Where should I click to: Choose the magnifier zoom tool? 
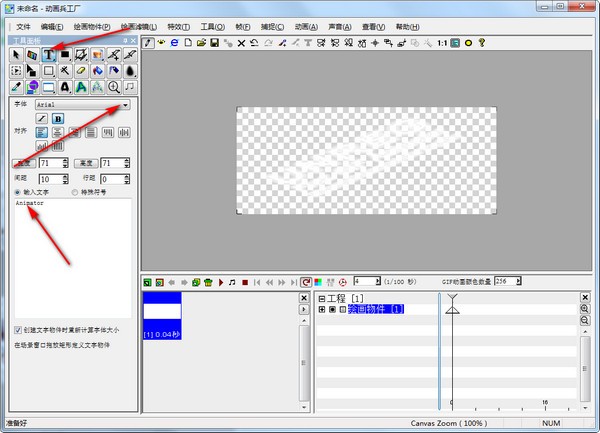point(113,88)
